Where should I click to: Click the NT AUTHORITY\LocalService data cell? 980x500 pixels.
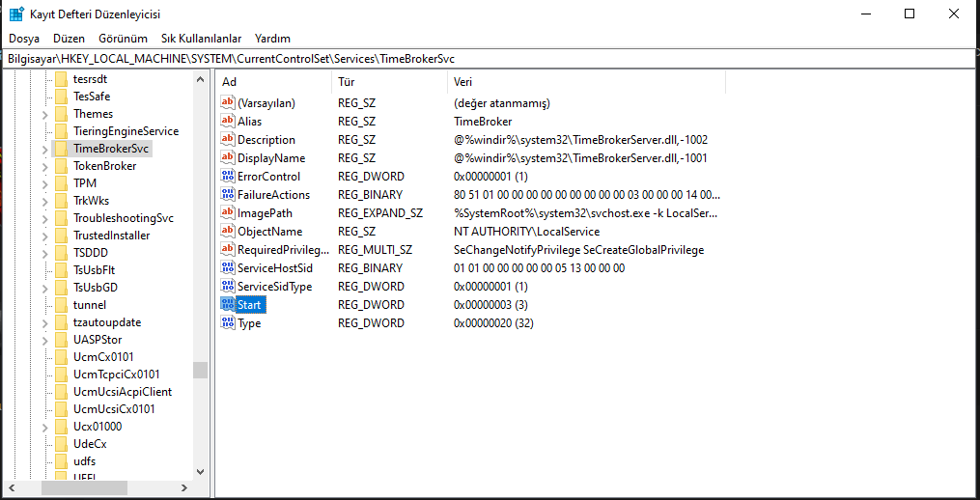tap(527, 232)
